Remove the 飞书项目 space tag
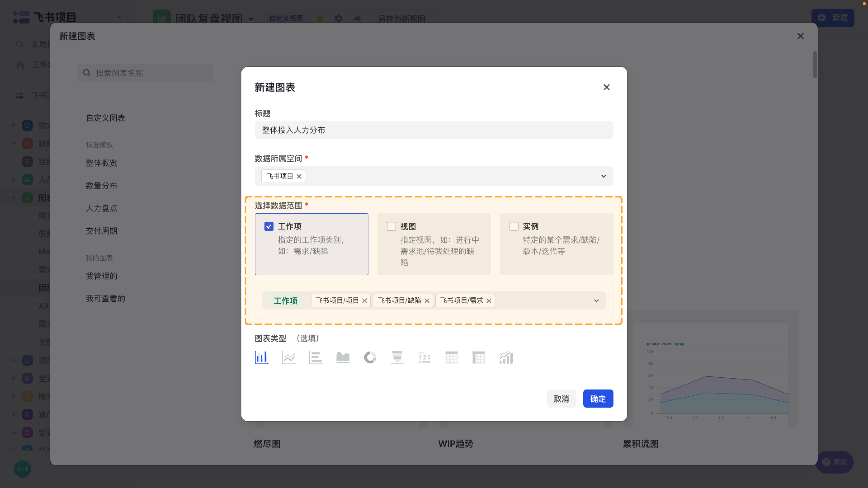Viewport: 868px width, 488px height. 299,176
